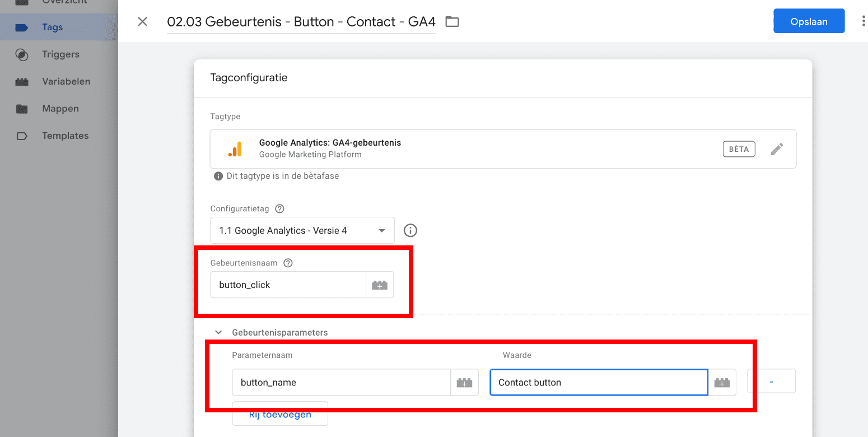Click the Tags label icon in sidebar
The height and width of the screenshot is (437, 868).
[x=21, y=27]
